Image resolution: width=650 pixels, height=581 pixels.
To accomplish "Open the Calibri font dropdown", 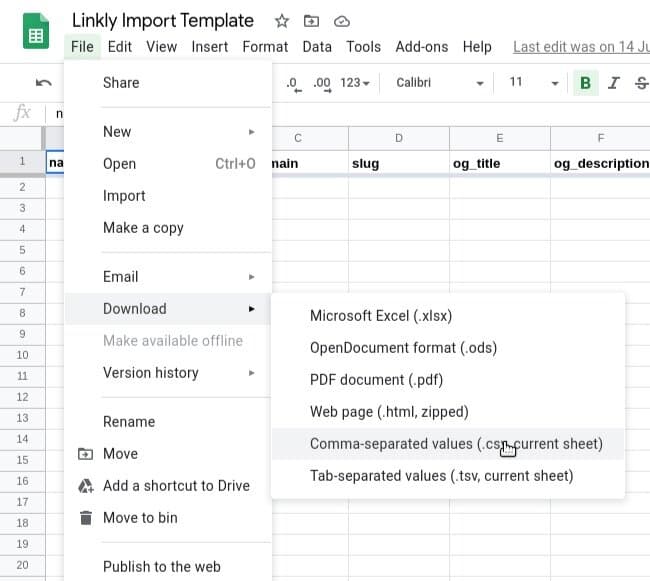I will pos(438,83).
